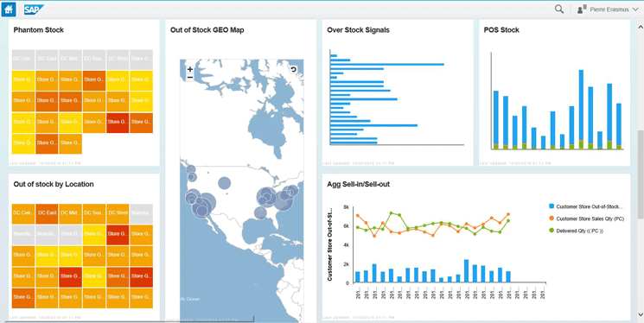Select DC East cell in Phantom Stock
The height and width of the screenshot is (323, 644).
click(47, 60)
